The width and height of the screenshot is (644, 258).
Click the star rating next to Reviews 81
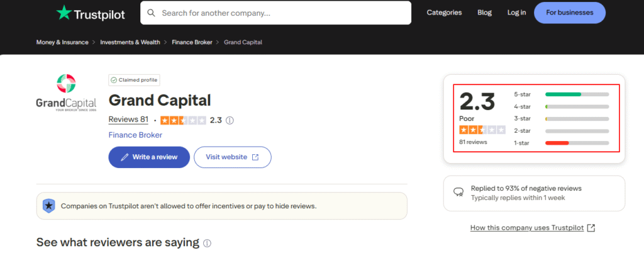click(183, 120)
